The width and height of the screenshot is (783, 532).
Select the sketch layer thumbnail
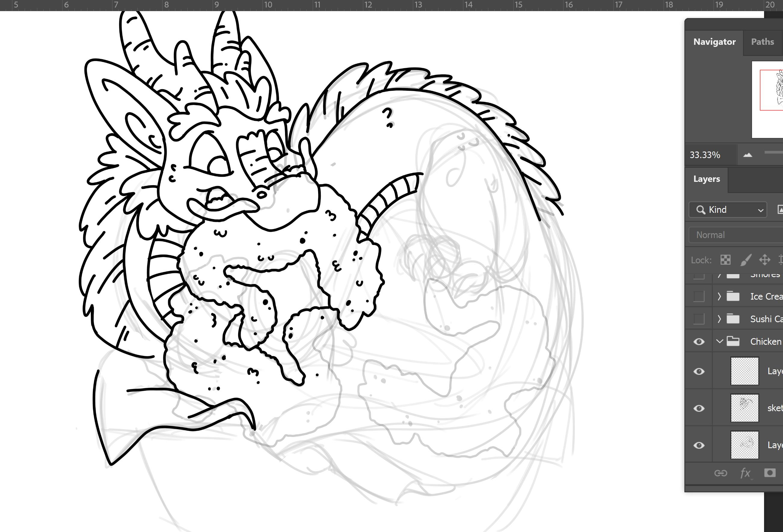click(x=744, y=408)
